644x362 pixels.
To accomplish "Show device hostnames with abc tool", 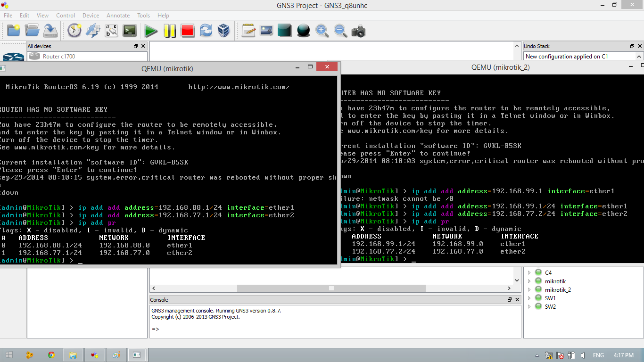I will click(112, 31).
